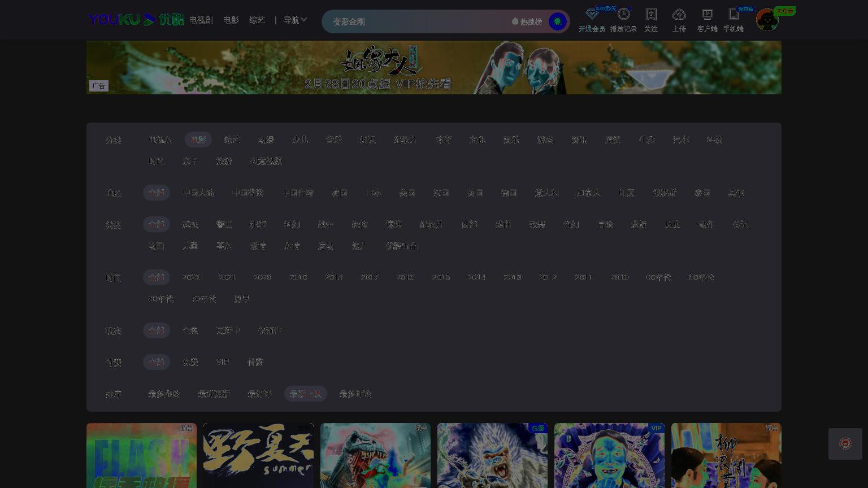This screenshot has width=868, height=488.
Task: Click the 开通会员 diamond icon
Action: (592, 14)
